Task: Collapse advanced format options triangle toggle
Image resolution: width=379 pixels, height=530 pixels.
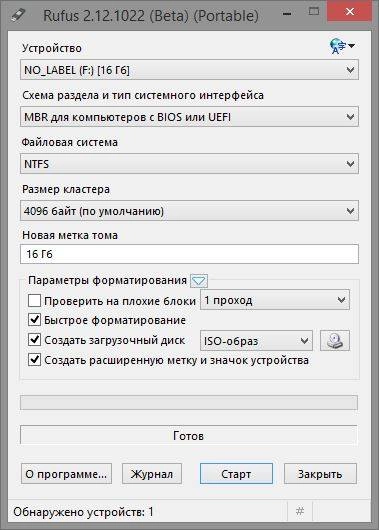Action: click(199, 281)
